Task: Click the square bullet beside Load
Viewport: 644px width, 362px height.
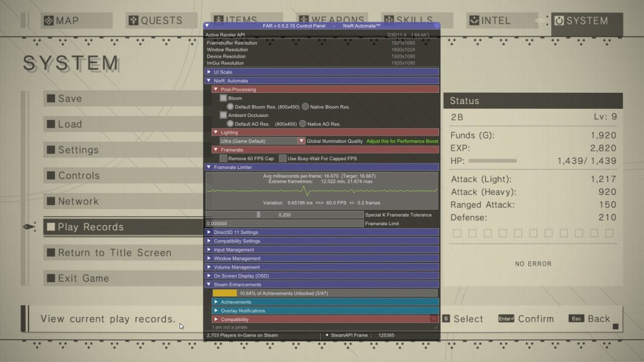Action: coord(51,124)
